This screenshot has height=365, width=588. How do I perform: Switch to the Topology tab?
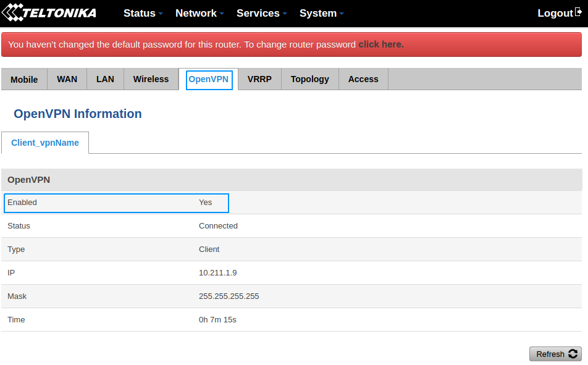[309, 79]
